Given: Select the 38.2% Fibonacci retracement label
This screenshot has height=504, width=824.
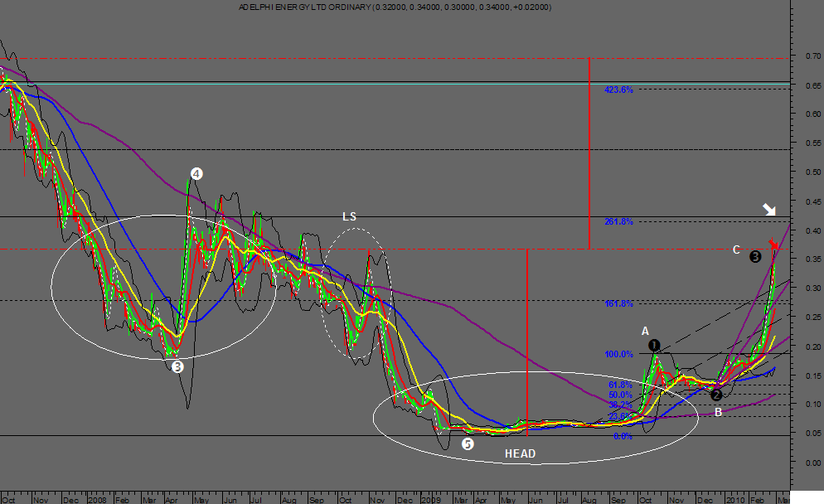Looking at the screenshot, I should (x=620, y=405).
